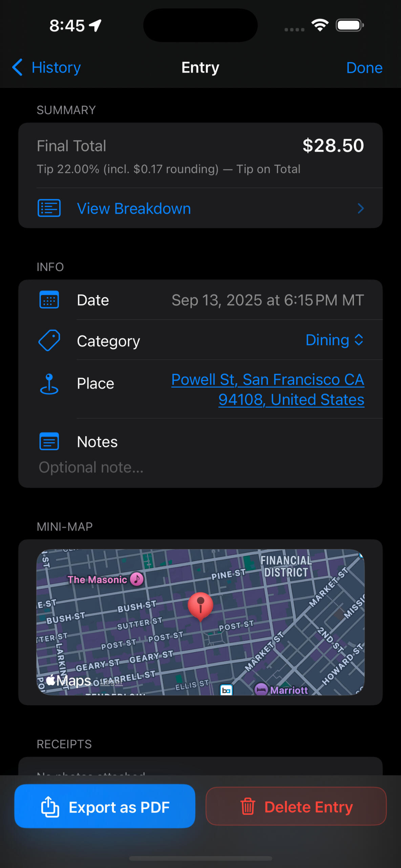401x868 pixels.
Task: Tap the $28.50 final total amount
Action: coord(333,146)
